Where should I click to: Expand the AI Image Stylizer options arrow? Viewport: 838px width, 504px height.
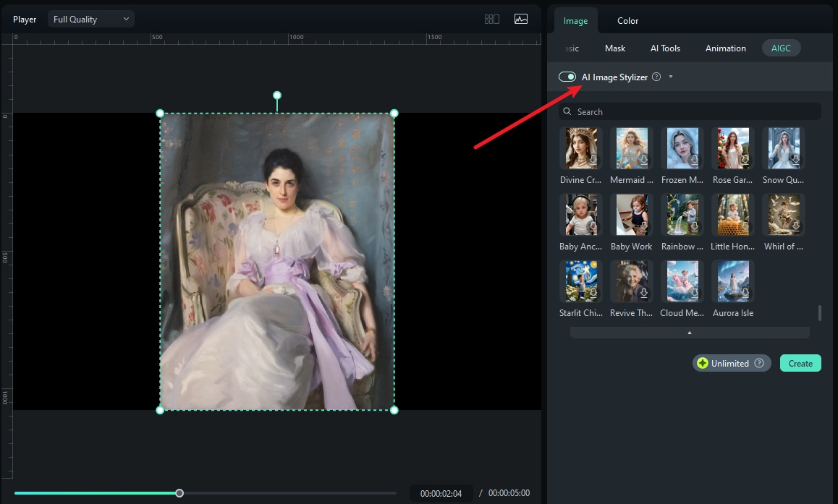click(x=671, y=77)
